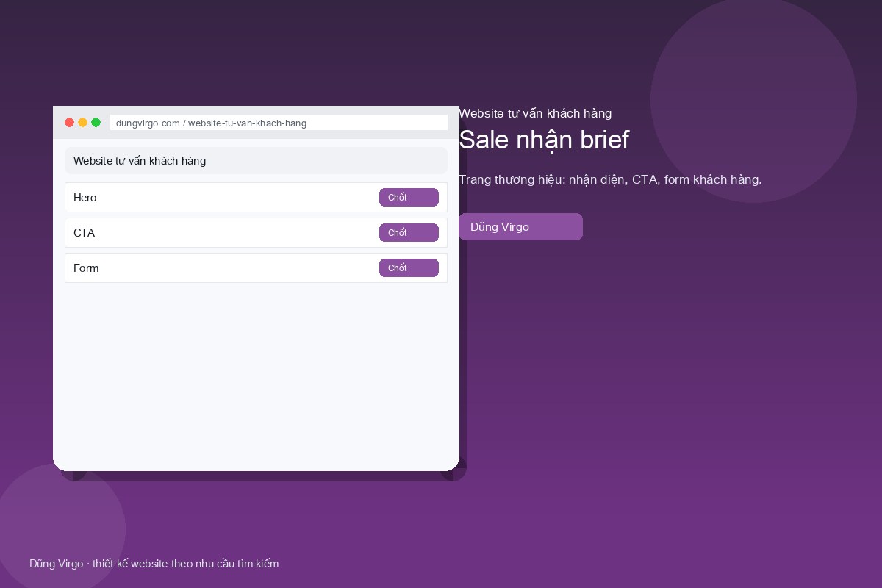This screenshot has height=588, width=882.
Task: Click the Chốt button in Hero row
Action: pyautogui.click(x=409, y=198)
